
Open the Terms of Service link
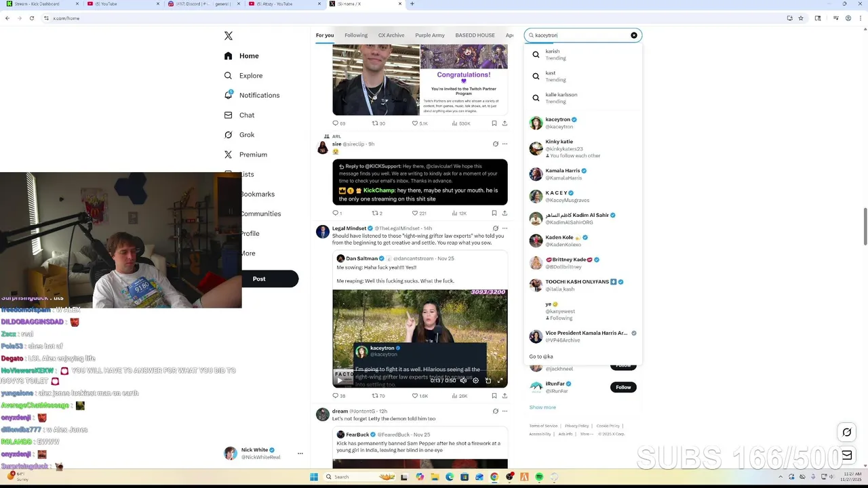pyautogui.click(x=543, y=426)
